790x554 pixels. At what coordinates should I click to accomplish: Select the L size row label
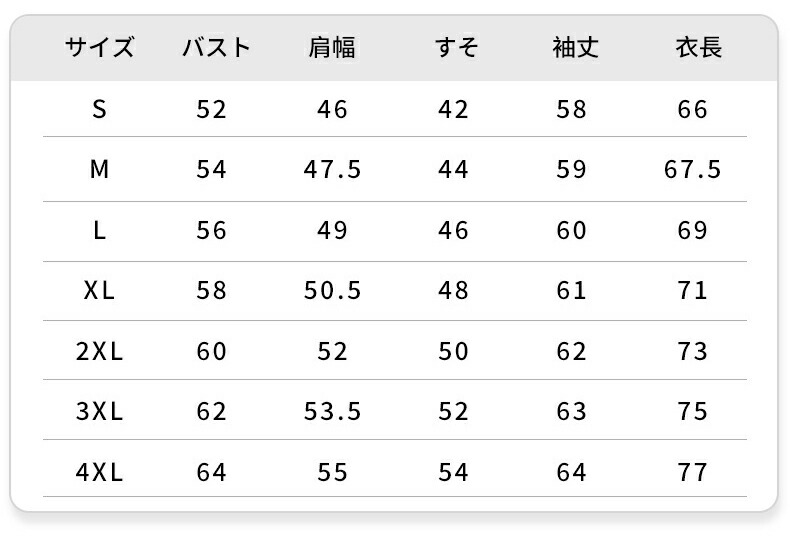point(99,231)
